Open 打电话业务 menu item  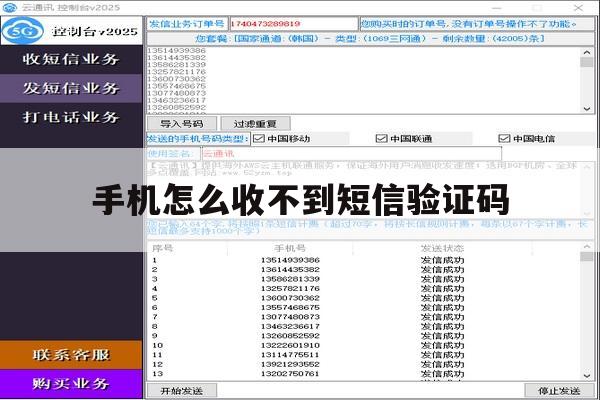pos(71,117)
